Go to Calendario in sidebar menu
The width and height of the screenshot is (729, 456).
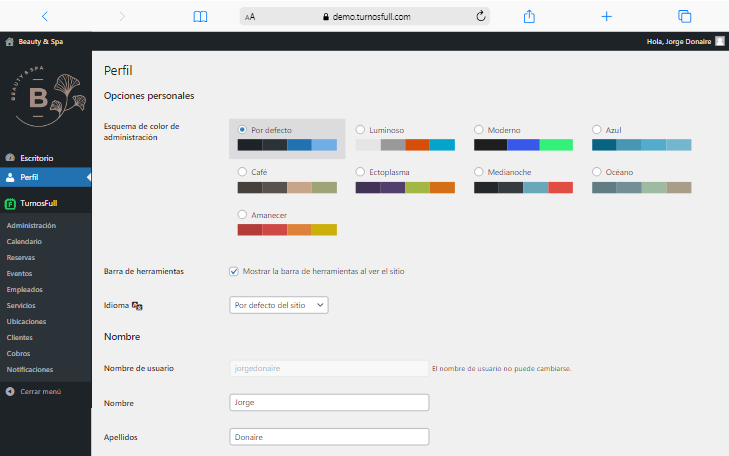point(24,242)
